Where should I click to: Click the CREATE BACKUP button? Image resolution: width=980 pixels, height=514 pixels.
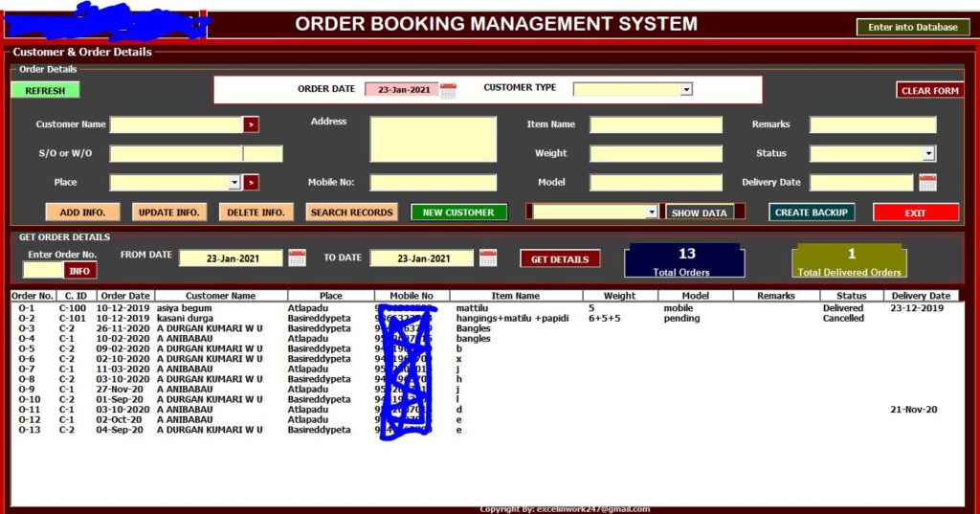click(812, 212)
